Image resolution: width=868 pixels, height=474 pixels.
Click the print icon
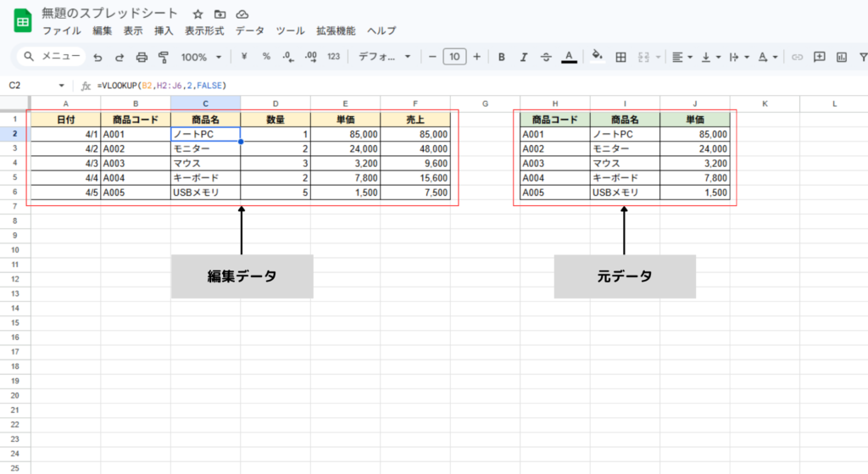coord(142,57)
